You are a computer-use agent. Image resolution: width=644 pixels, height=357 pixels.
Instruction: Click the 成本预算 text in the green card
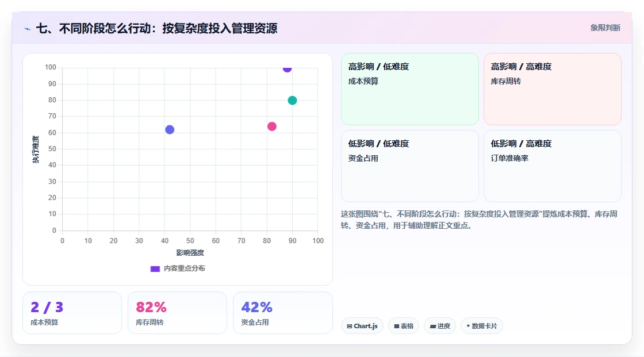pyautogui.click(x=363, y=81)
